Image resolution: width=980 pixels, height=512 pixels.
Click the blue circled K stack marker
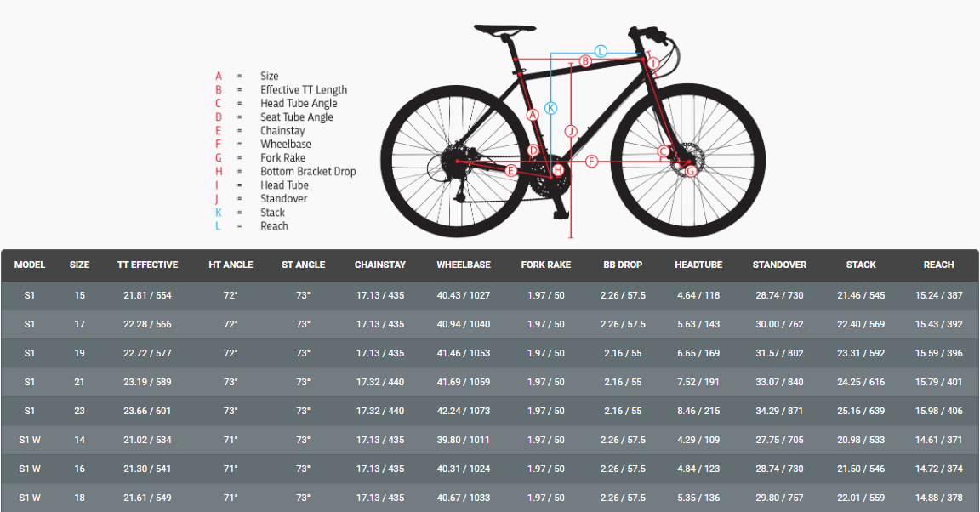click(x=551, y=108)
